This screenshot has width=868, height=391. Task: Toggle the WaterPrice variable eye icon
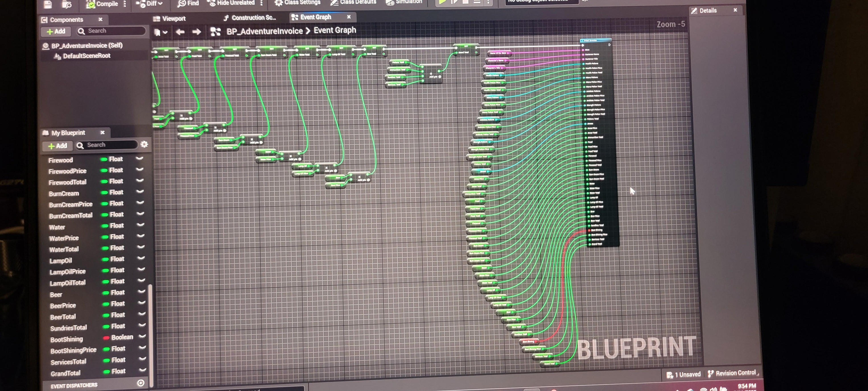tap(141, 236)
